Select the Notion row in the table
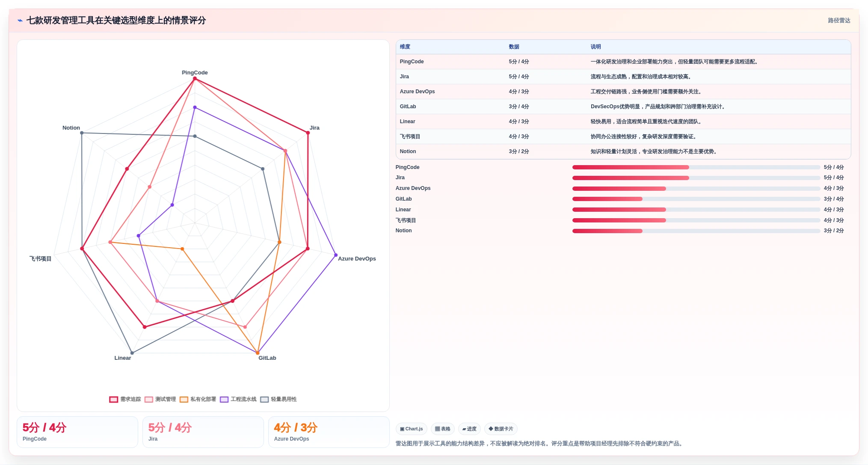 point(623,151)
